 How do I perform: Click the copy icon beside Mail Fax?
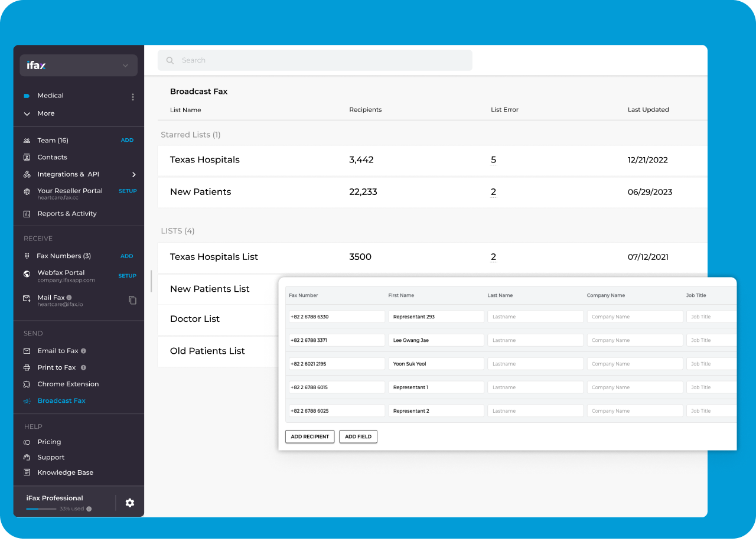[132, 300]
